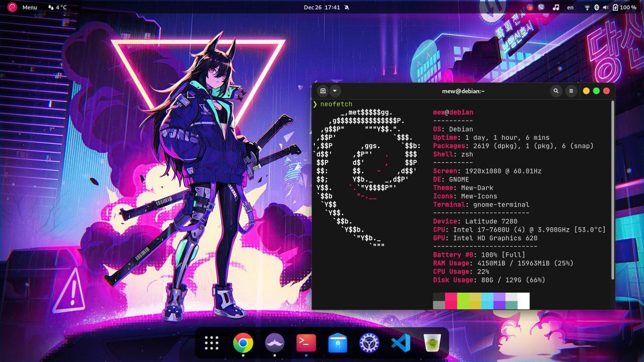Click the 'CPU Usage: 22%' line
Image resolution: width=644 pixels, height=362 pixels.
point(461,271)
